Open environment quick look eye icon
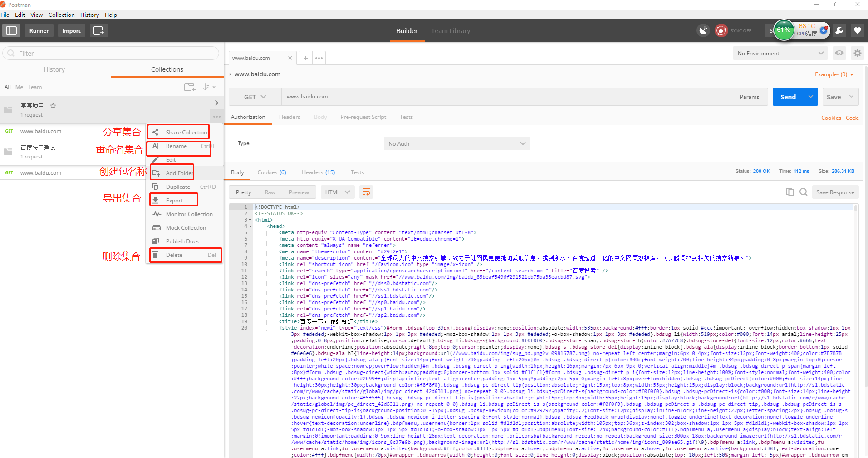Screen dimensions: 868x458 click(839, 53)
